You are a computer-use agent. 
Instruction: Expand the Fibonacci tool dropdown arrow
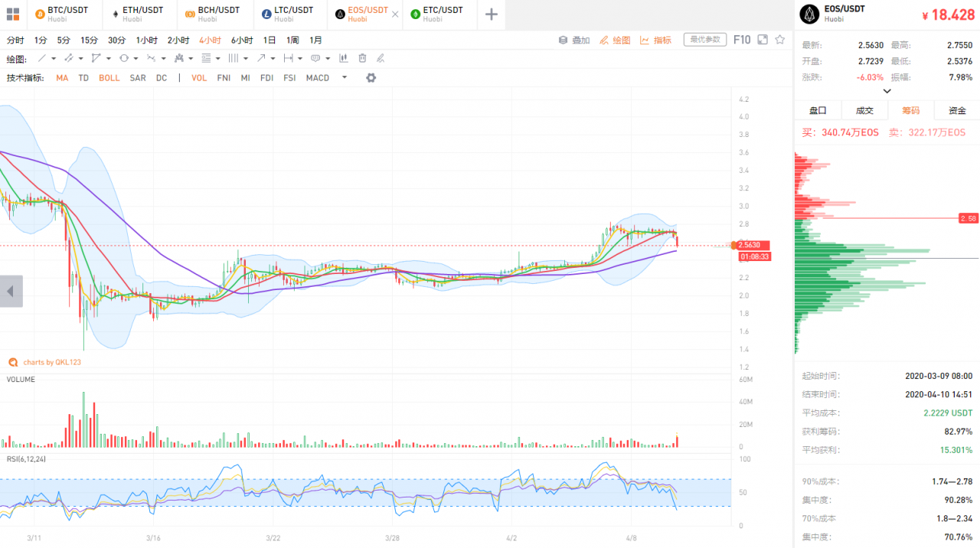218,58
